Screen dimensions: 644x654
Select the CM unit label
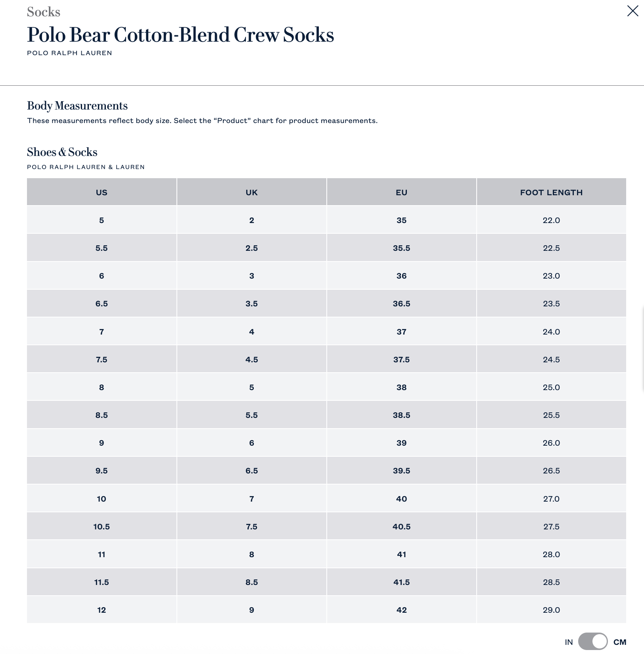[620, 642]
